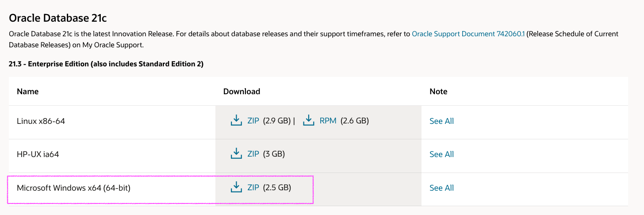Open See All for Microsoft Windows x64
The height and width of the screenshot is (215, 644).
[x=441, y=188]
